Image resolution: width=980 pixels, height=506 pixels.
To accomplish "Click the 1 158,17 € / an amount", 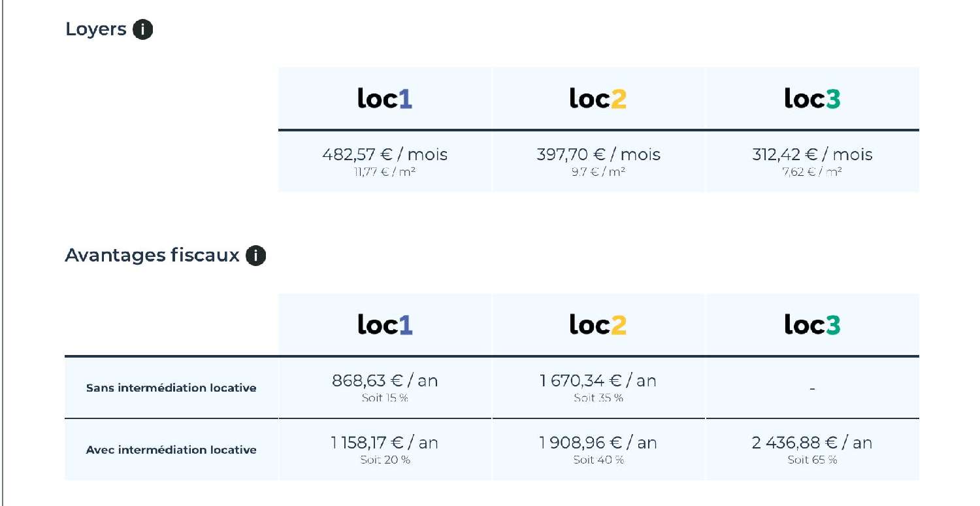I will point(385,443).
